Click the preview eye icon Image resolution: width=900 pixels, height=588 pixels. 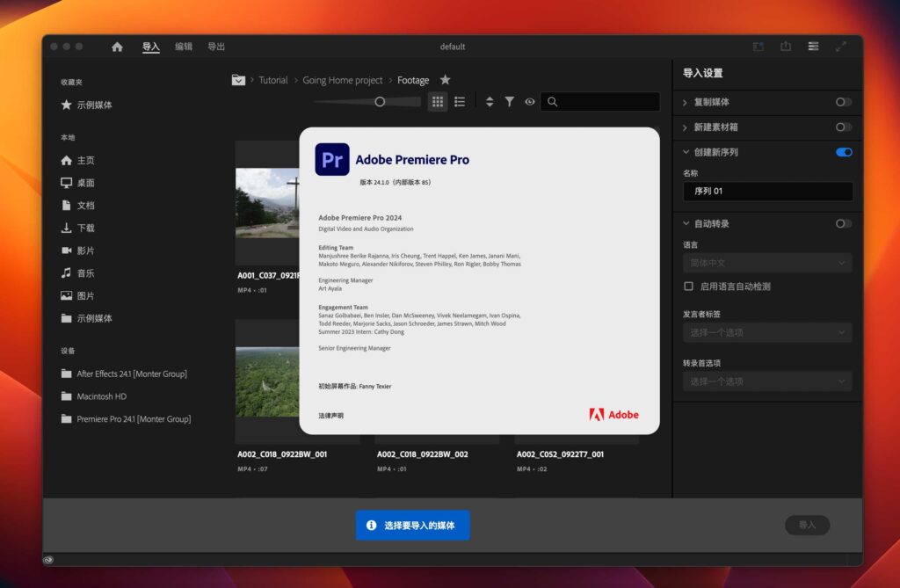pos(530,102)
